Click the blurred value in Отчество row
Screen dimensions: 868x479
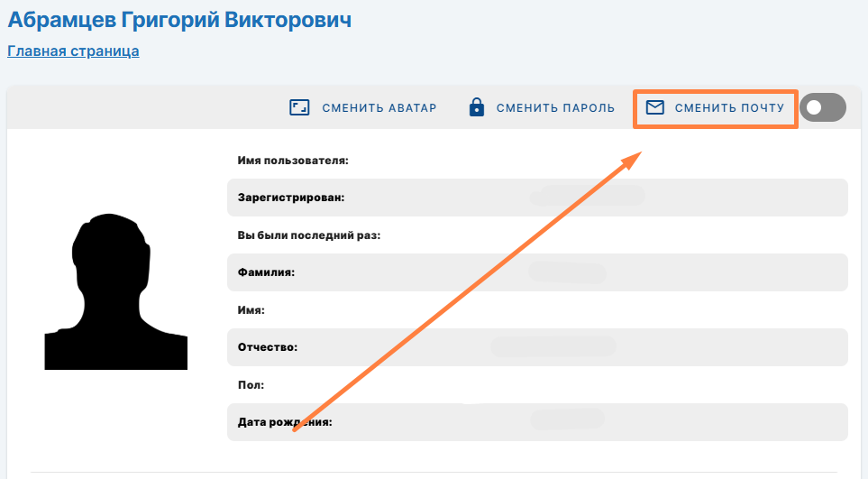click(x=553, y=346)
